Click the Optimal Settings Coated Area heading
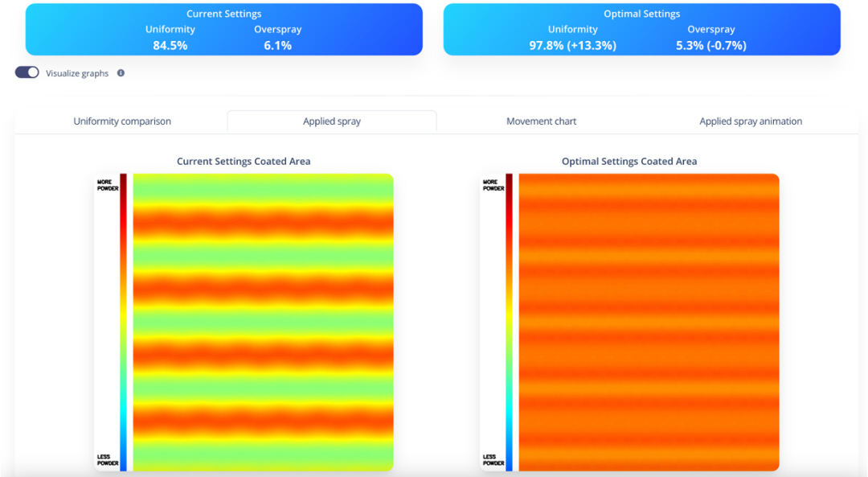Viewport: 868px width, 477px height. (x=629, y=162)
